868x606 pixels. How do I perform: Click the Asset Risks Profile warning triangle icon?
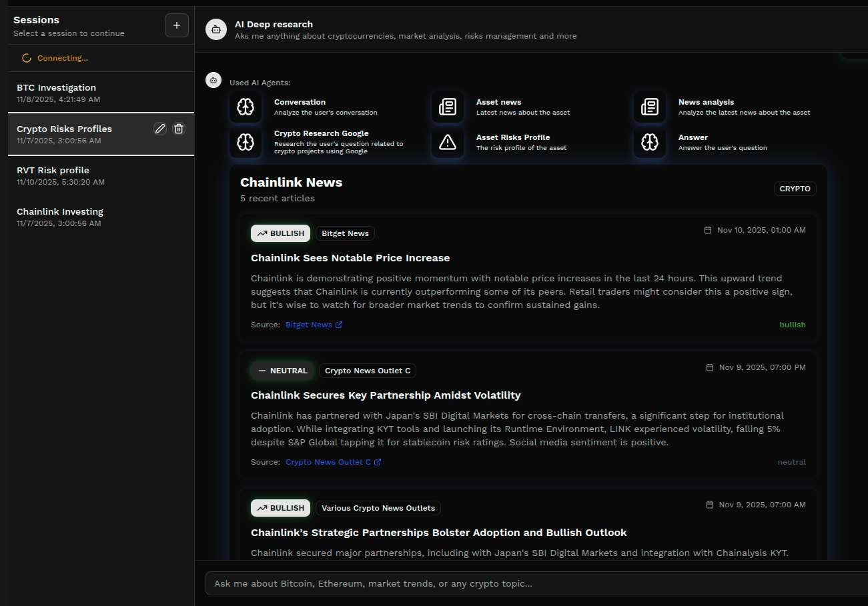pyautogui.click(x=448, y=142)
